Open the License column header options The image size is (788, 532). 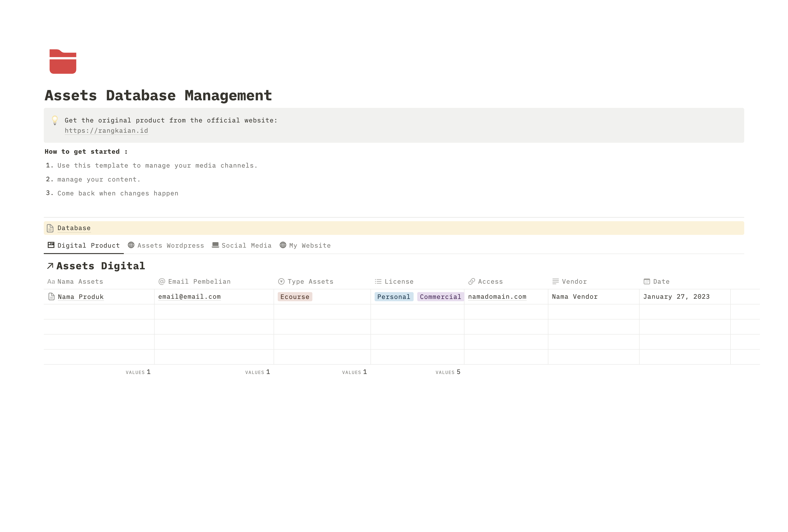tap(398, 282)
